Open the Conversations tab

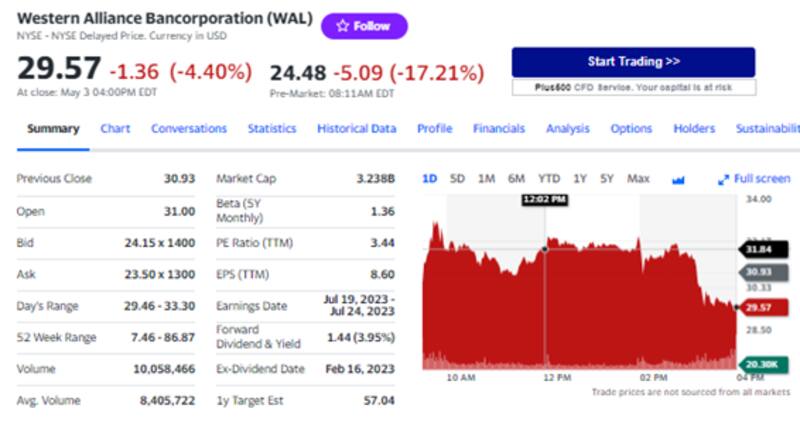point(189,128)
